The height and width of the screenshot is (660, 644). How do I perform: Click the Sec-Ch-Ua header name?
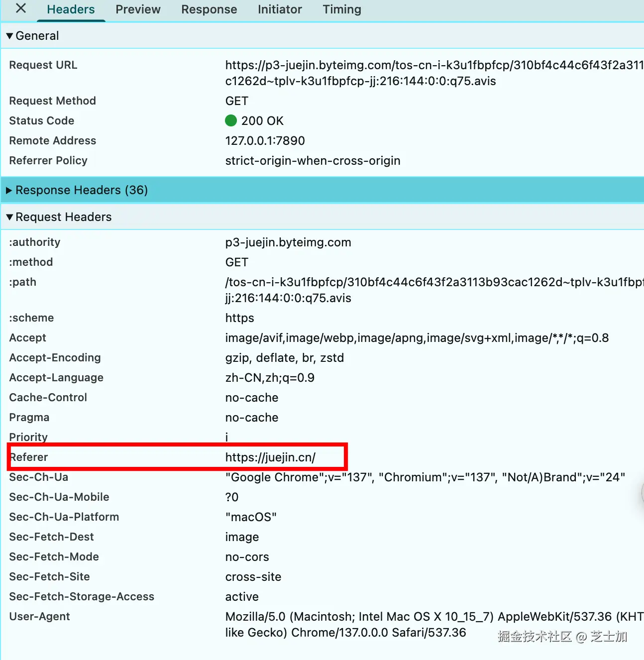[39, 477]
